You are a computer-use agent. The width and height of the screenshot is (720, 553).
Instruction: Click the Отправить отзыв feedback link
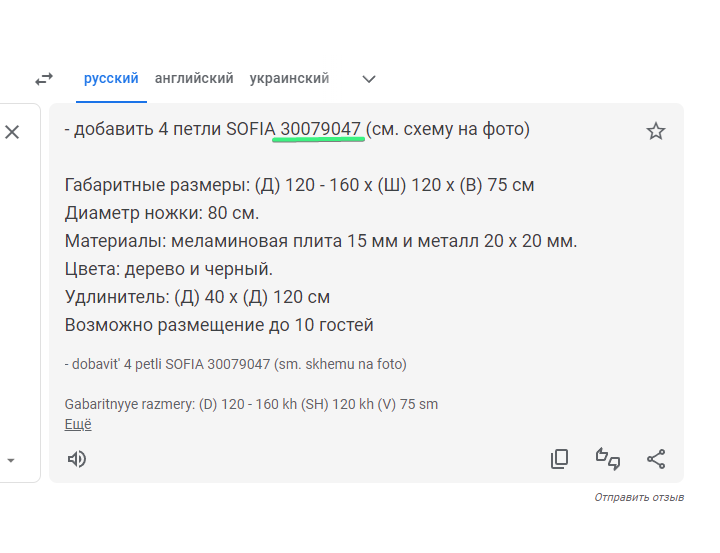[x=639, y=497]
